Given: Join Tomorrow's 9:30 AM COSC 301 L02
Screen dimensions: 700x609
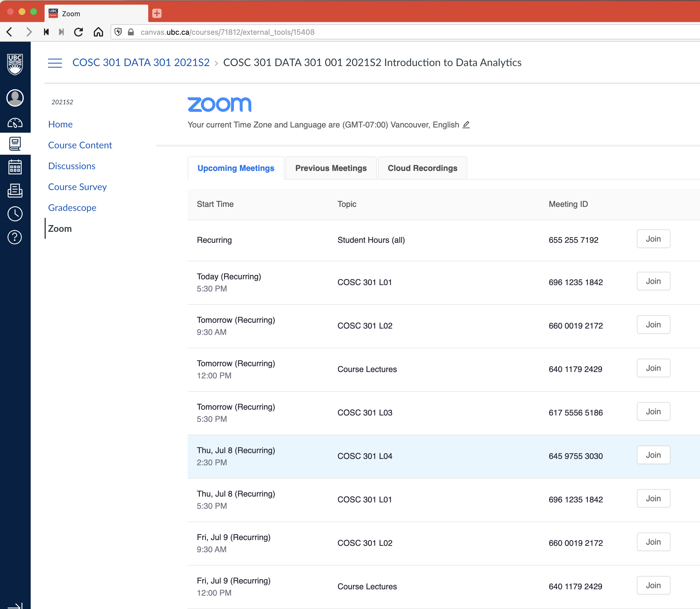Looking at the screenshot, I should coord(653,324).
